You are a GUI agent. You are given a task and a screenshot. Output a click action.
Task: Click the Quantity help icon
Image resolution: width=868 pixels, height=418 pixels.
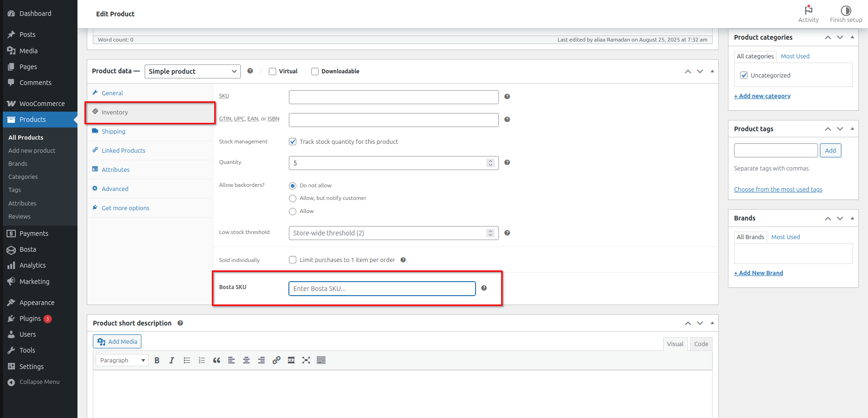coord(507,163)
